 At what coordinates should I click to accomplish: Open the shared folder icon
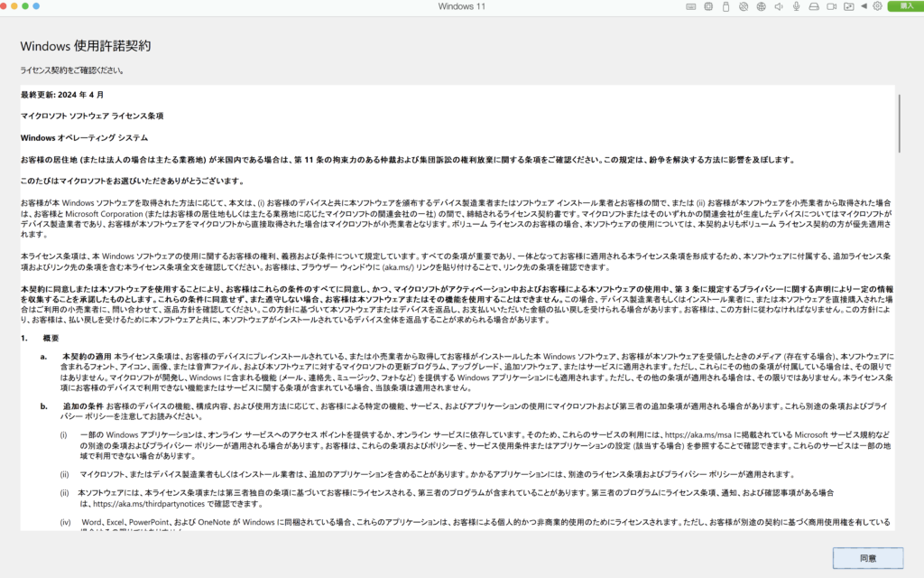click(x=847, y=6)
